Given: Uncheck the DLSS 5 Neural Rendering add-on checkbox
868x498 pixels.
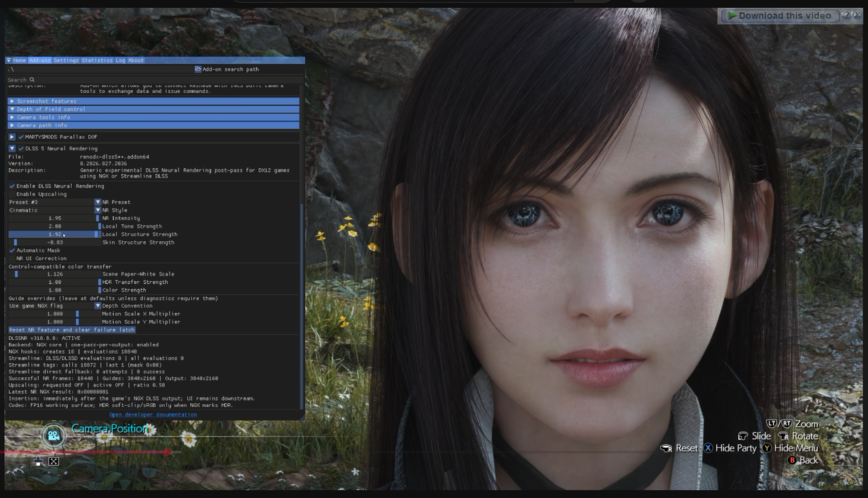Looking at the screenshot, I should (21, 148).
